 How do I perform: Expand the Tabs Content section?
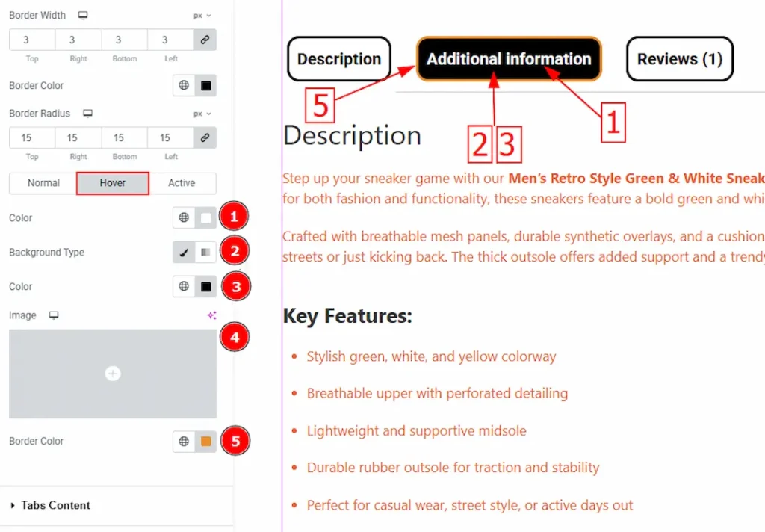pyautogui.click(x=56, y=506)
